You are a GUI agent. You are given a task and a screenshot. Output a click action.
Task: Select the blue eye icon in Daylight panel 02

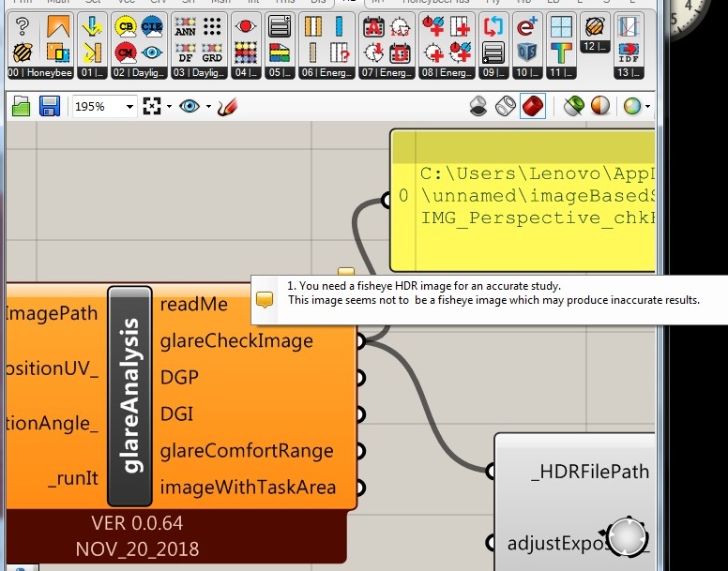coord(152,53)
